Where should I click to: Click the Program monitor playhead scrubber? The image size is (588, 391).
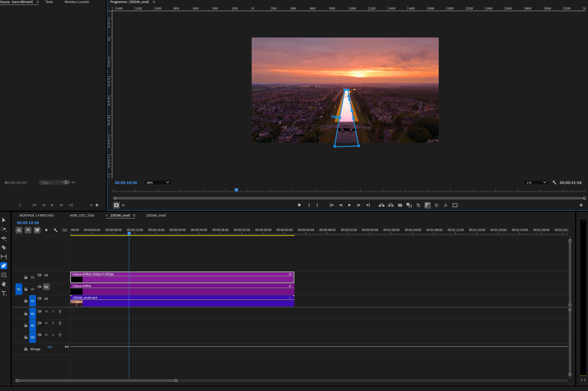236,190
